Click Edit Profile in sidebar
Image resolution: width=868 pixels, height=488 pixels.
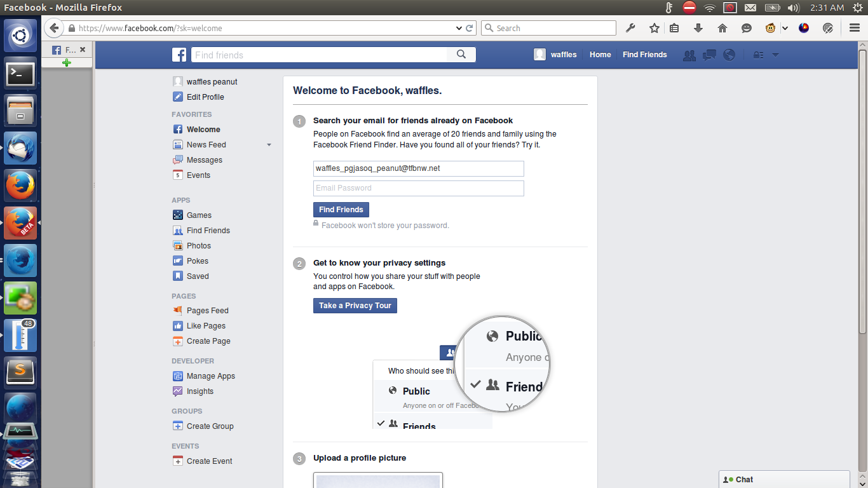click(205, 97)
